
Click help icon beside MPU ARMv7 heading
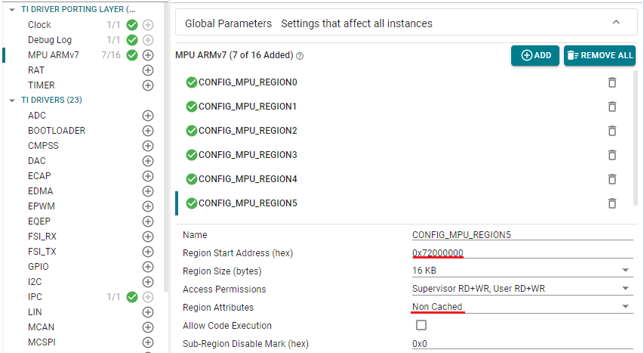tap(300, 56)
